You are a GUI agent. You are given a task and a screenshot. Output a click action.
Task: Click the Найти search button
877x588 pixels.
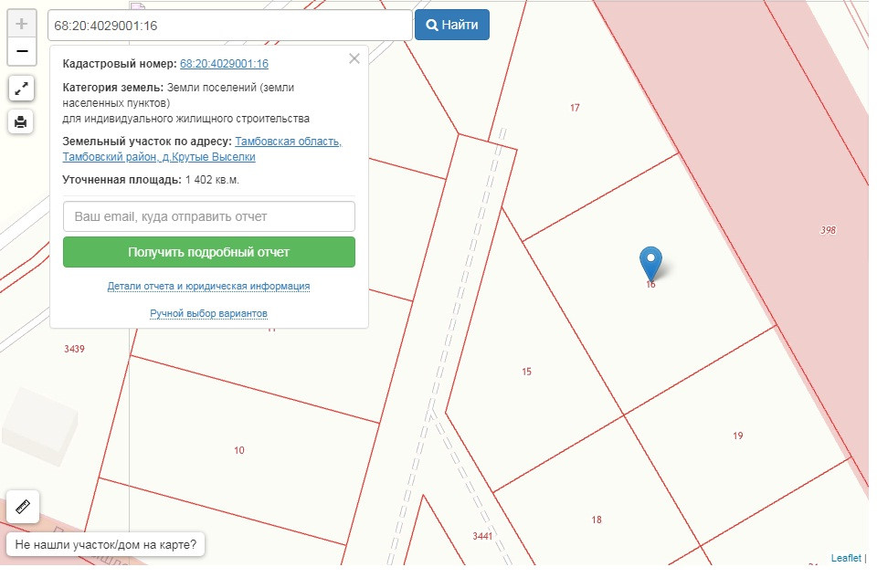pyautogui.click(x=452, y=25)
